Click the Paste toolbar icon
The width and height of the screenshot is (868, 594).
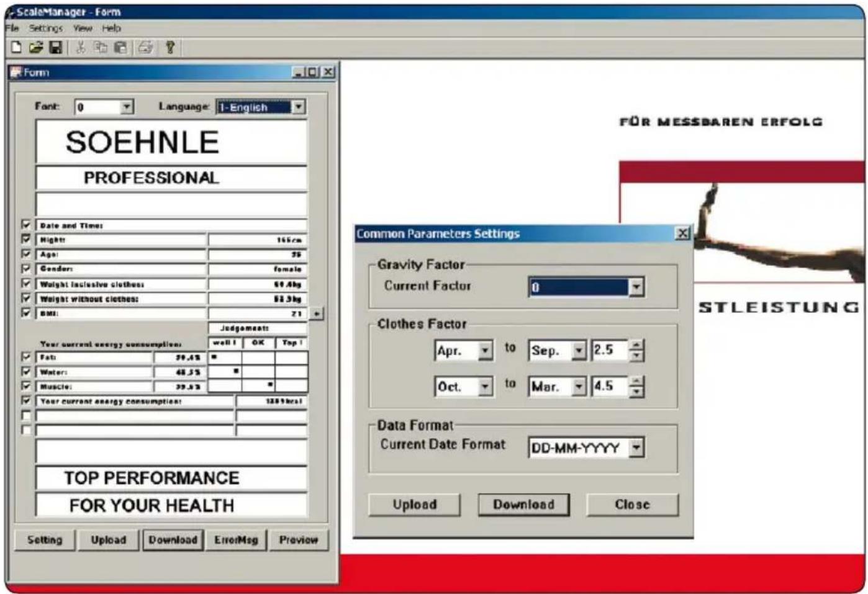pyautogui.click(x=120, y=47)
